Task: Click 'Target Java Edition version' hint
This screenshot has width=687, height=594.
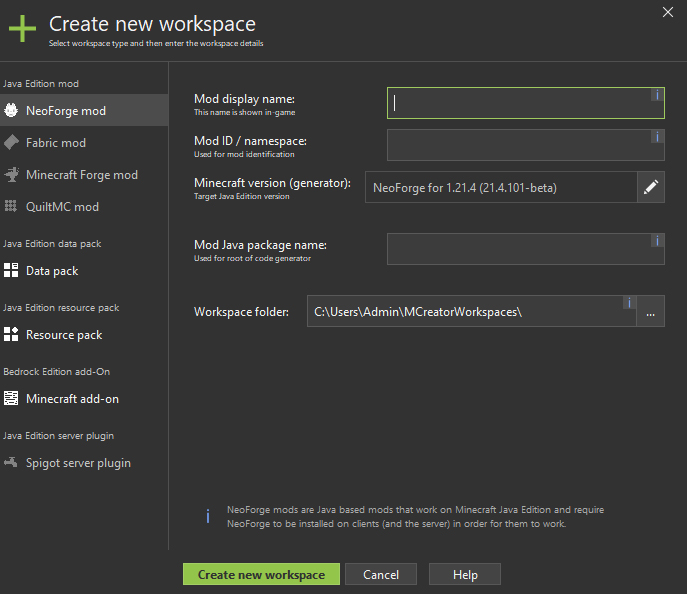Action: 241,196
